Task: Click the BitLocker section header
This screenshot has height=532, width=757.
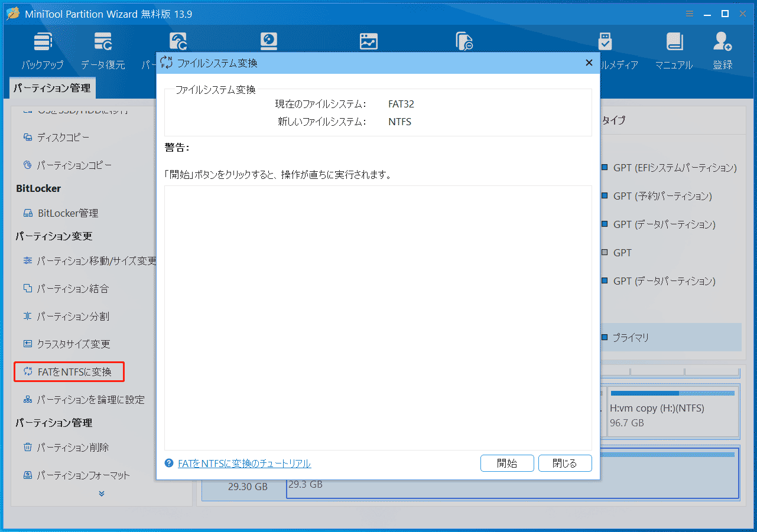Action: pos(38,188)
